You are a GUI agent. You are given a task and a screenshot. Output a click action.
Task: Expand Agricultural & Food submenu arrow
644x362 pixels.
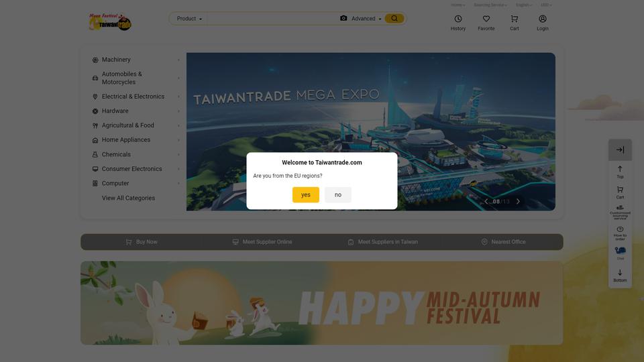click(x=178, y=125)
